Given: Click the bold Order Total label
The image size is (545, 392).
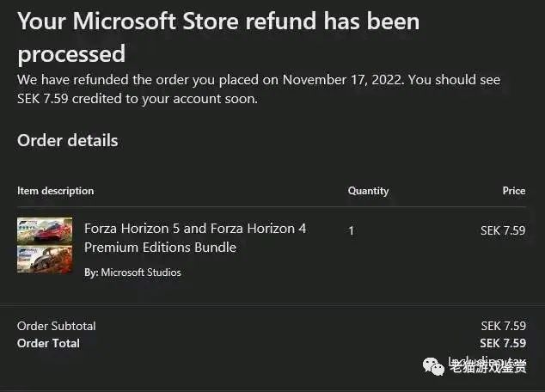Looking at the screenshot, I should point(48,343).
